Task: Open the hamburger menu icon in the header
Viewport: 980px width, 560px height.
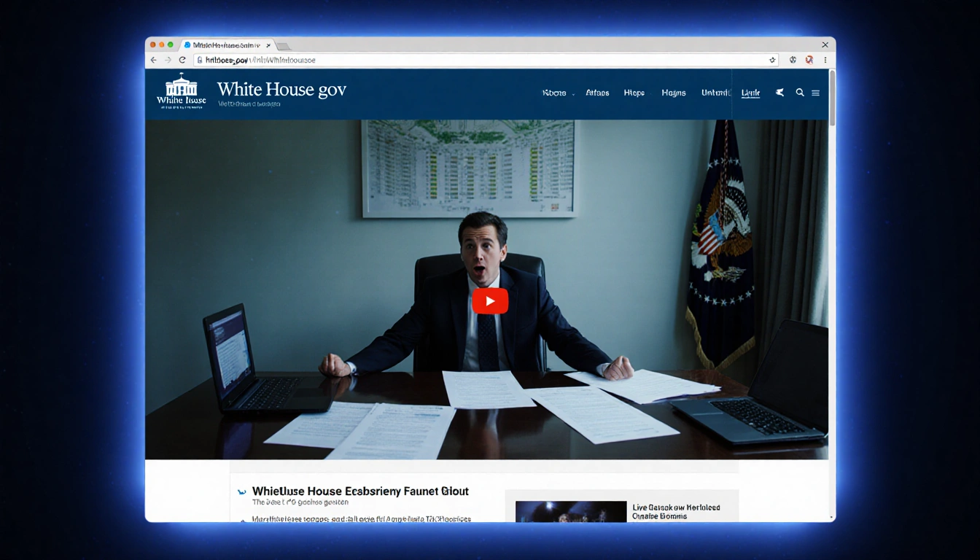Action: point(815,93)
